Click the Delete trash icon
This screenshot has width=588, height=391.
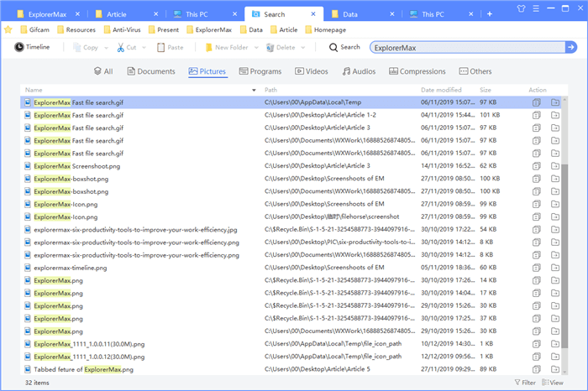point(270,48)
